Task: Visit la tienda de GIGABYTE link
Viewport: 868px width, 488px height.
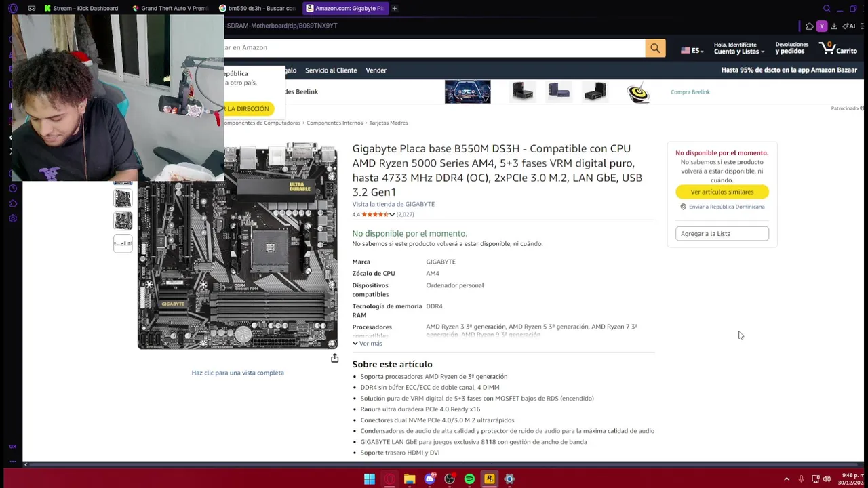Action: 393,204
